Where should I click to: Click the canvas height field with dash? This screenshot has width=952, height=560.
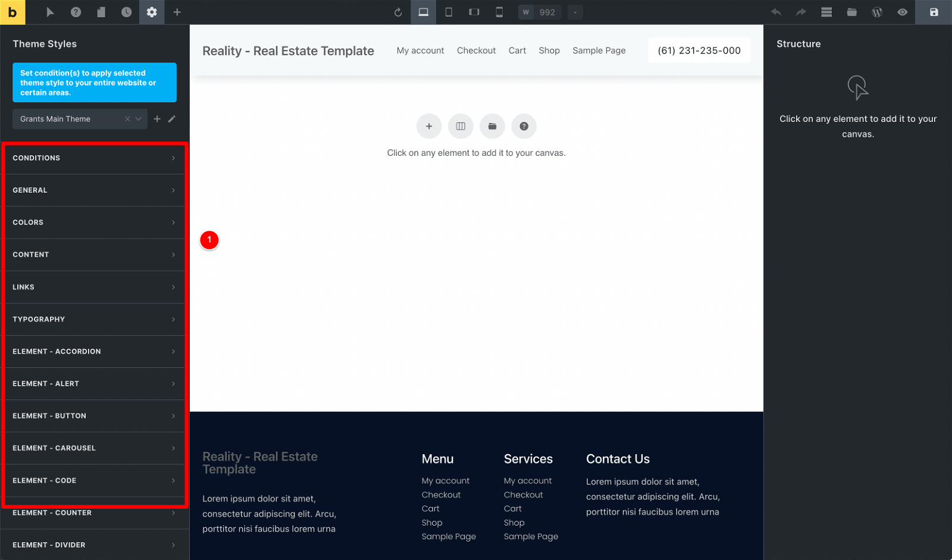point(575,12)
